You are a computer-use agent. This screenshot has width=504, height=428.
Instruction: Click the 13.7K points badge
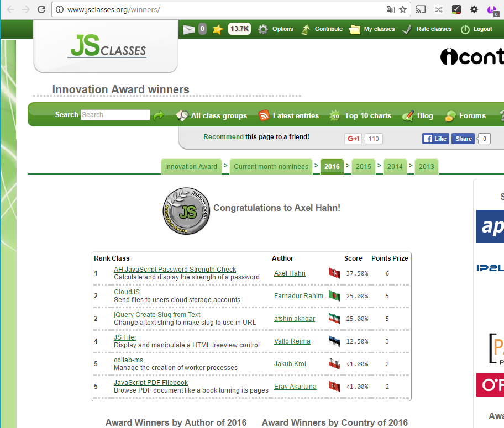click(239, 29)
